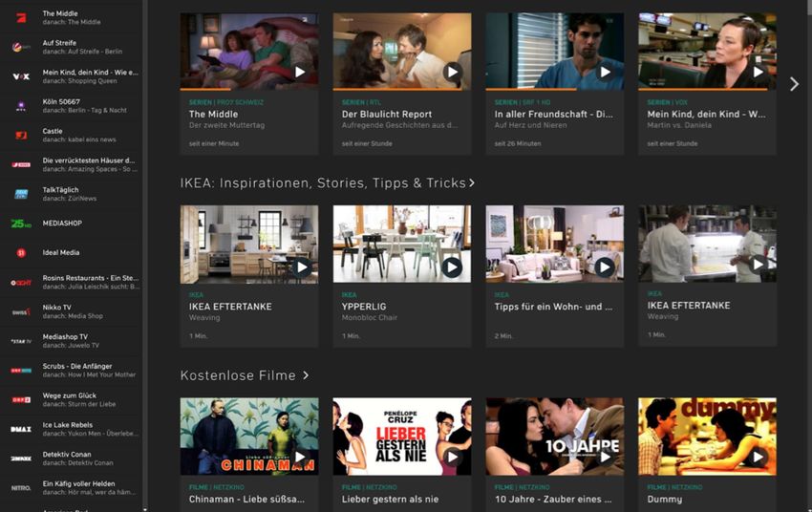Select the Köln 50667 channel entry
Screen dimensions: 812x512
(72, 106)
